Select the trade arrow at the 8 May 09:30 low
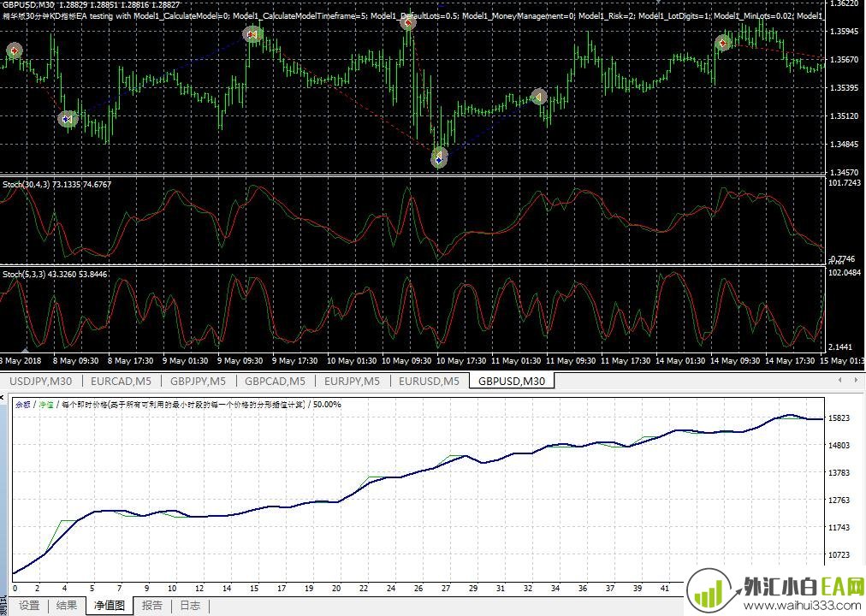The height and width of the screenshot is (616, 866). pos(68,119)
